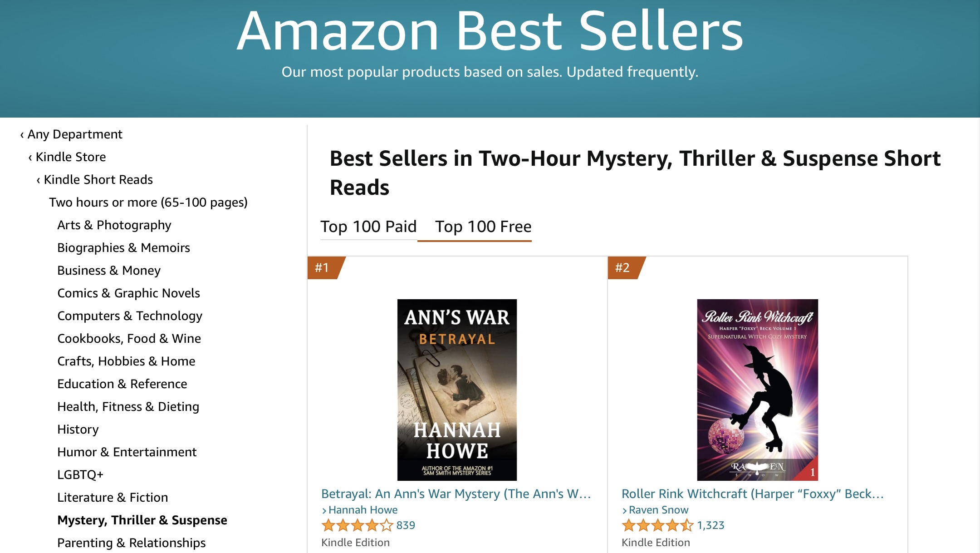Click star rating for Roller Rink Witchcraft
Viewport: 980px width, 553px height.
657,525
